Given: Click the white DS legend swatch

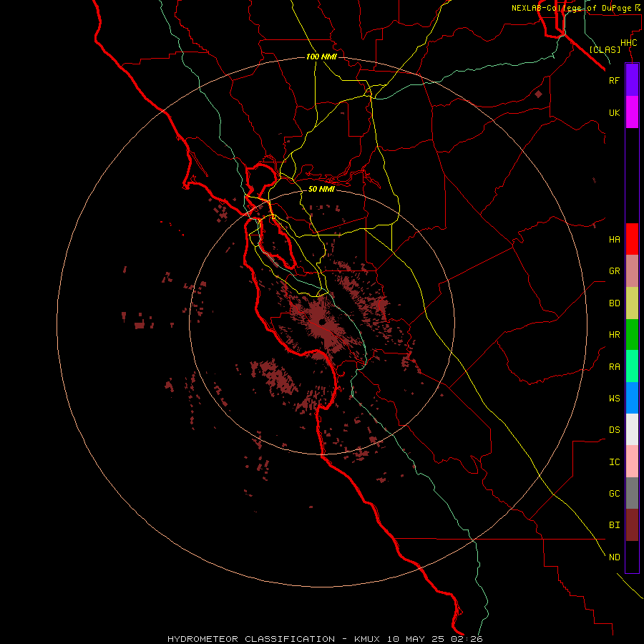Looking at the screenshot, I should [632, 429].
